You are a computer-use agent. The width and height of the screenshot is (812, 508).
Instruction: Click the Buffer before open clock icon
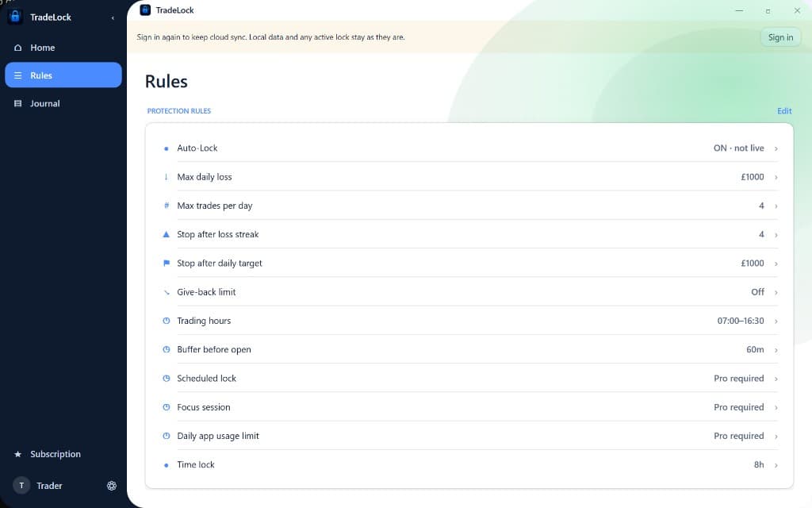(x=167, y=349)
